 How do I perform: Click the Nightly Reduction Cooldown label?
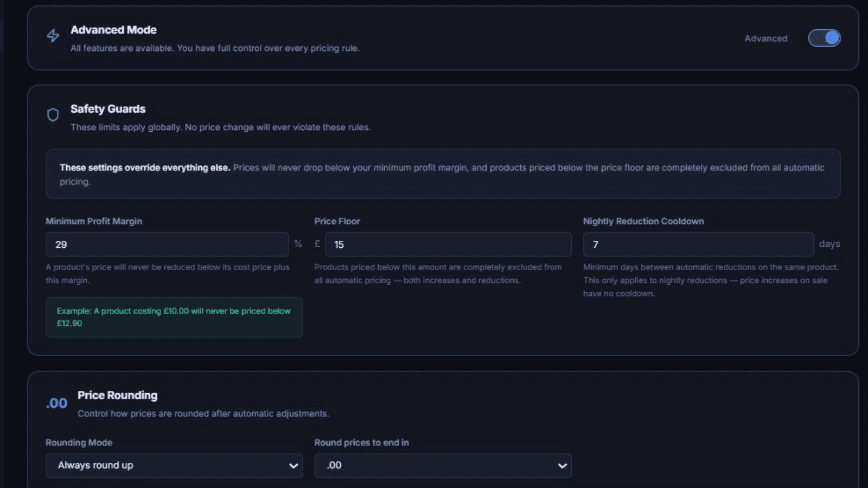point(643,221)
